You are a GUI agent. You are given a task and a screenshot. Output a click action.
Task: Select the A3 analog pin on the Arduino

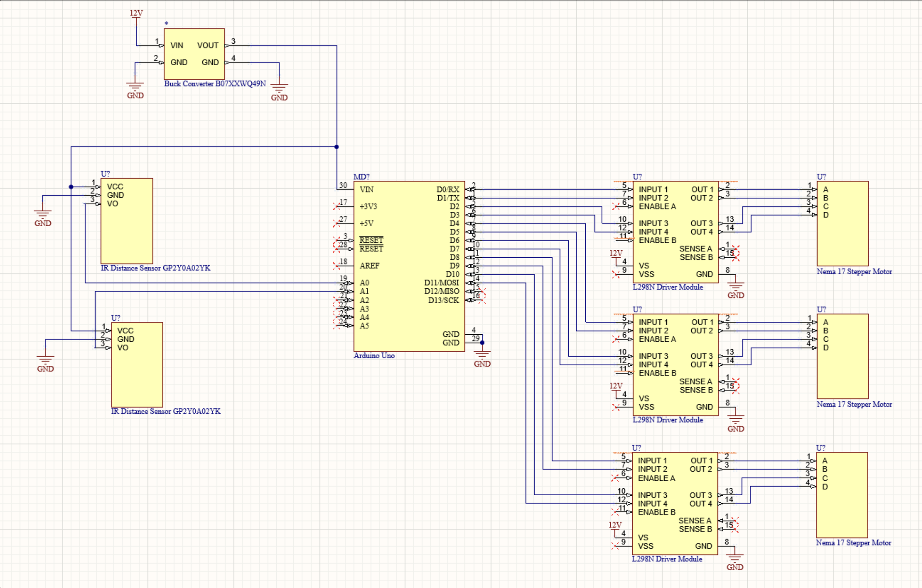pyautogui.click(x=364, y=309)
